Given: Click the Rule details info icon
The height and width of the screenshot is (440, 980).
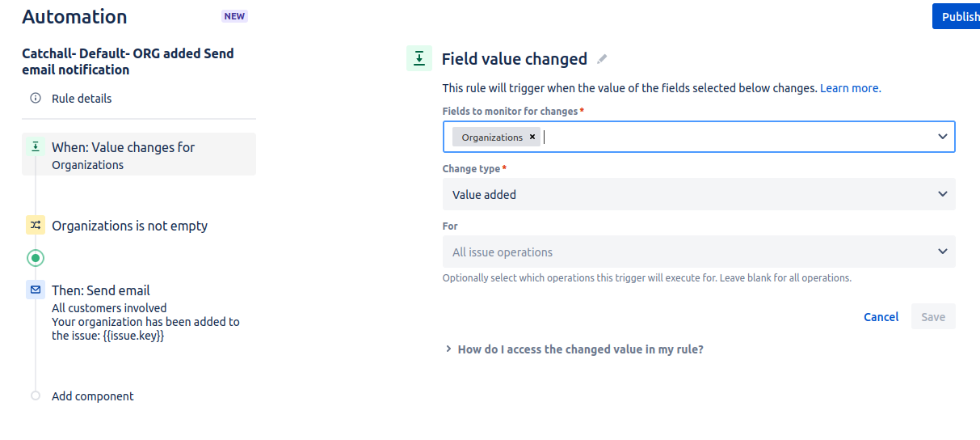Looking at the screenshot, I should [x=36, y=99].
